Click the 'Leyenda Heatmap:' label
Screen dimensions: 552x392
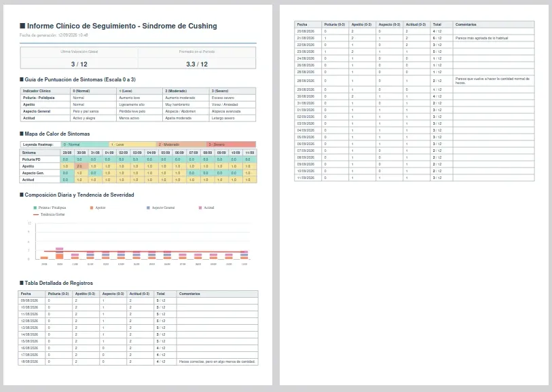coord(37,144)
